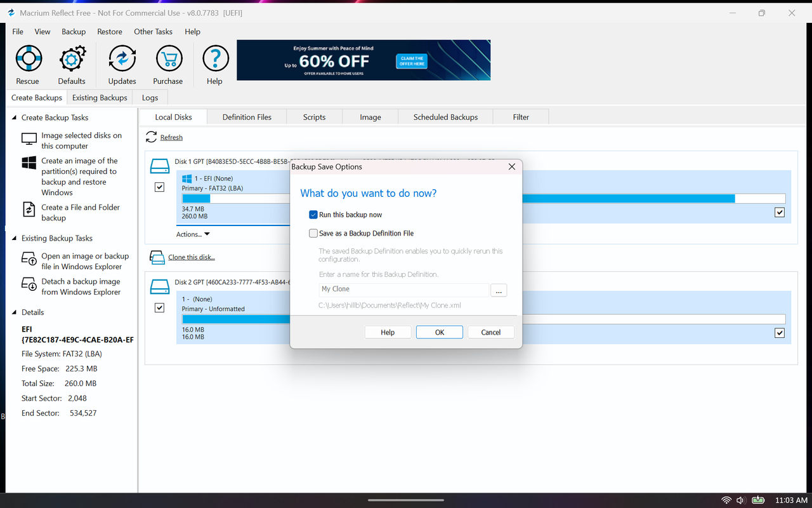Click the Purchase cart icon
The height and width of the screenshot is (508, 812).
[x=168, y=59]
